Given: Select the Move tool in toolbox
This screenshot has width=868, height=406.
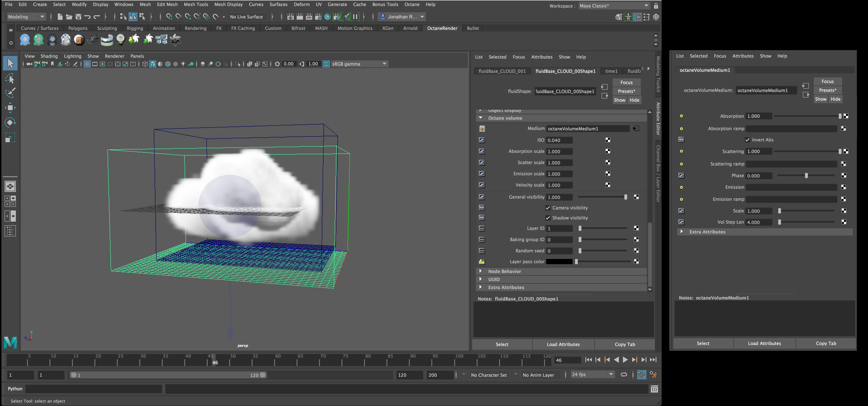Looking at the screenshot, I should 10,108.
